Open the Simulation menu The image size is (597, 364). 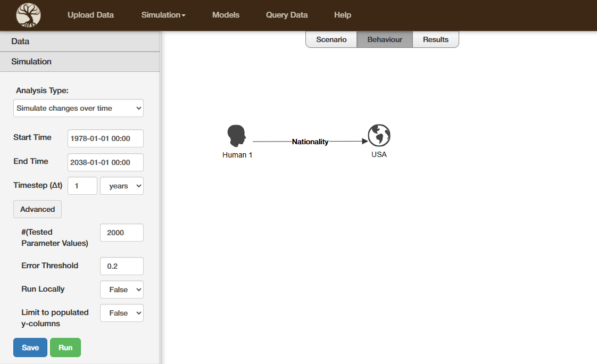tap(163, 15)
